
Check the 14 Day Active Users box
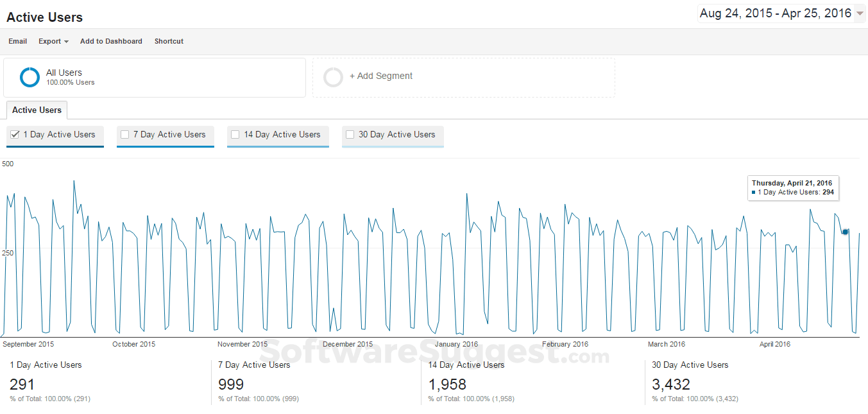(235, 135)
